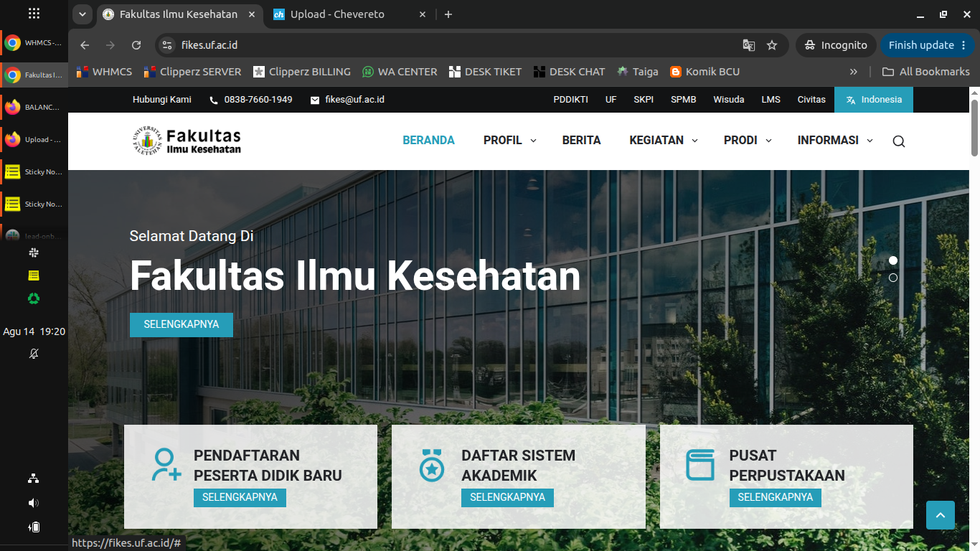The height and width of the screenshot is (551, 980).
Task: Show hidden bookmarks with the overflow chevron
Action: pyautogui.click(x=853, y=72)
